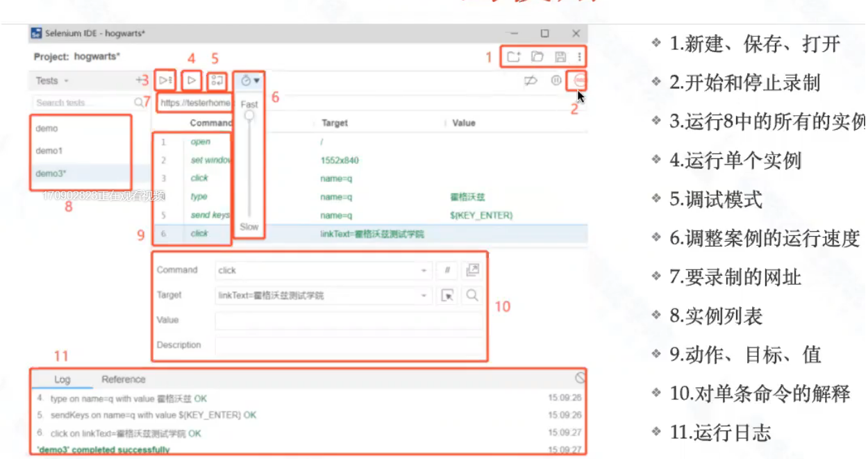This screenshot has height=459, width=868.
Task: Click the Description input field
Action: (349, 345)
